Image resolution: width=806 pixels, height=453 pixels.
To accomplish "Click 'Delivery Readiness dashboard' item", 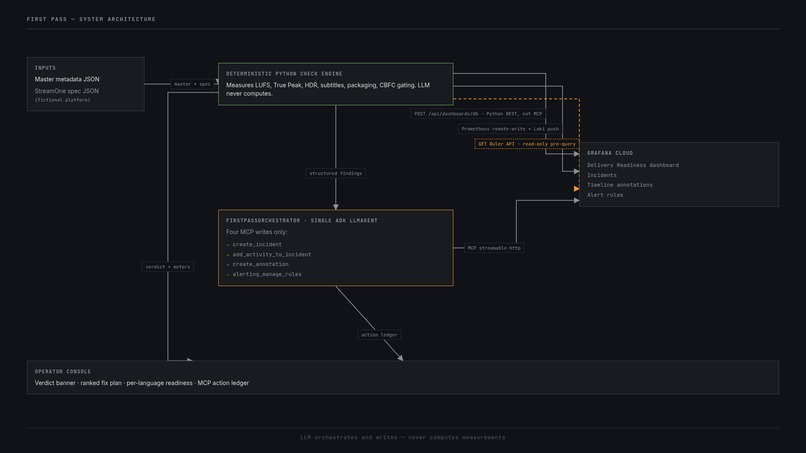I will click(633, 165).
